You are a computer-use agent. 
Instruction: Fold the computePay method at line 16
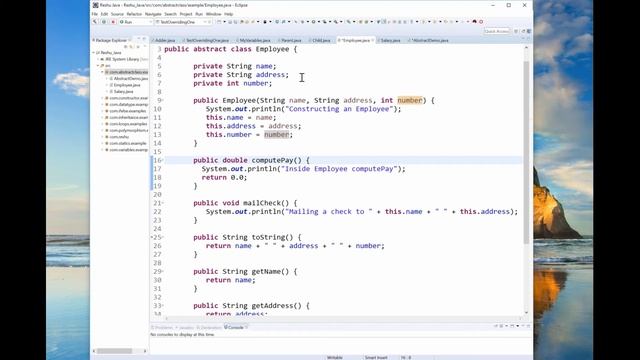coord(162,161)
